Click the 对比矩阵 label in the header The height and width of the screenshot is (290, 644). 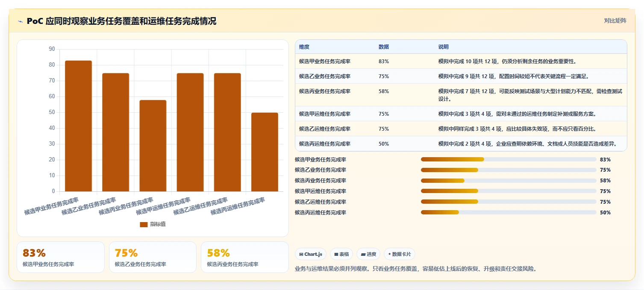pyautogui.click(x=615, y=21)
